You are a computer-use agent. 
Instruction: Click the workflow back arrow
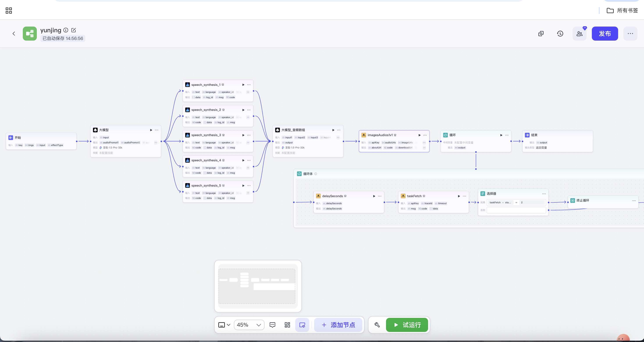tap(14, 34)
